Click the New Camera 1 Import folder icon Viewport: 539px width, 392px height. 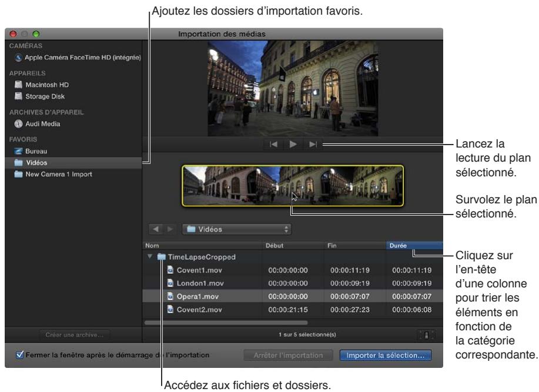click(x=19, y=174)
